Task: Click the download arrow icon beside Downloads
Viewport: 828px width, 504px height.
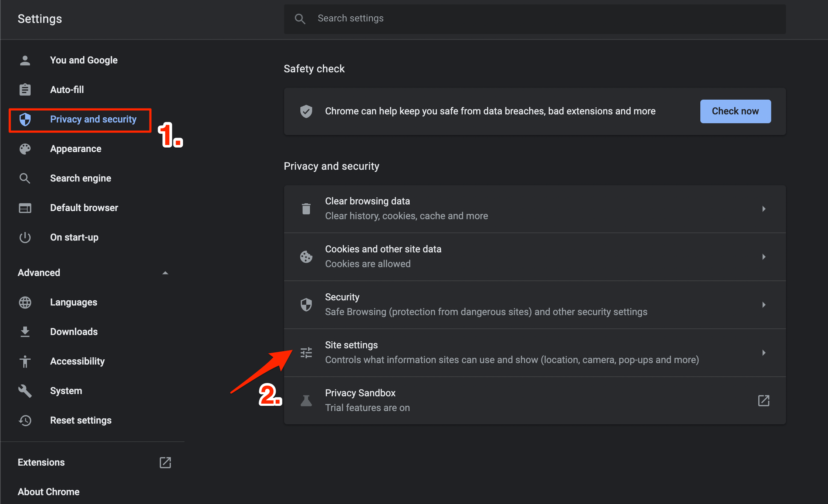Action: (25, 332)
